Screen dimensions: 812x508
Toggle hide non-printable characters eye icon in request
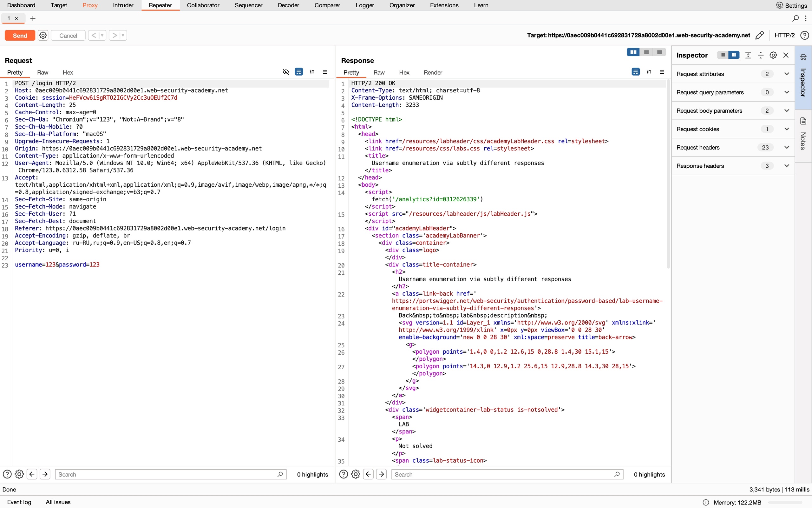[x=285, y=71]
